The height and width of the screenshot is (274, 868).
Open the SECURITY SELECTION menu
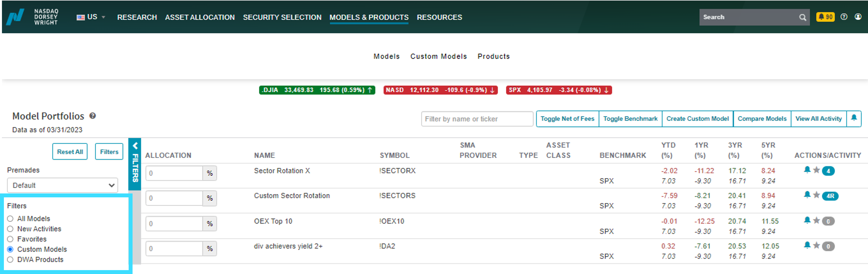282,17
